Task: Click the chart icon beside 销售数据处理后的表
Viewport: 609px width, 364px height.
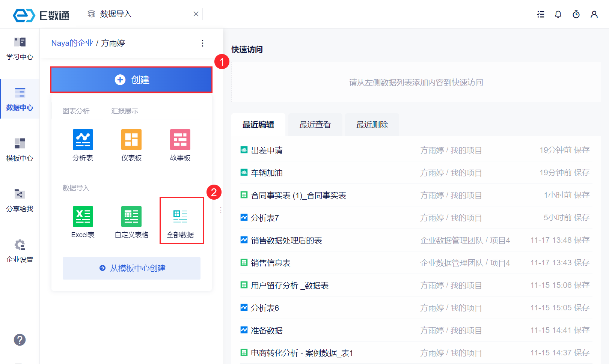Action: [x=244, y=240]
